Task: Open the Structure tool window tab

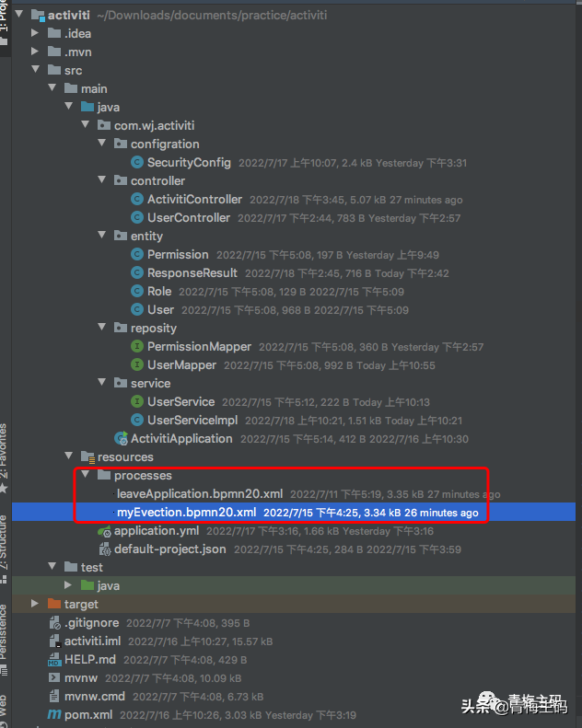Action: [4, 548]
